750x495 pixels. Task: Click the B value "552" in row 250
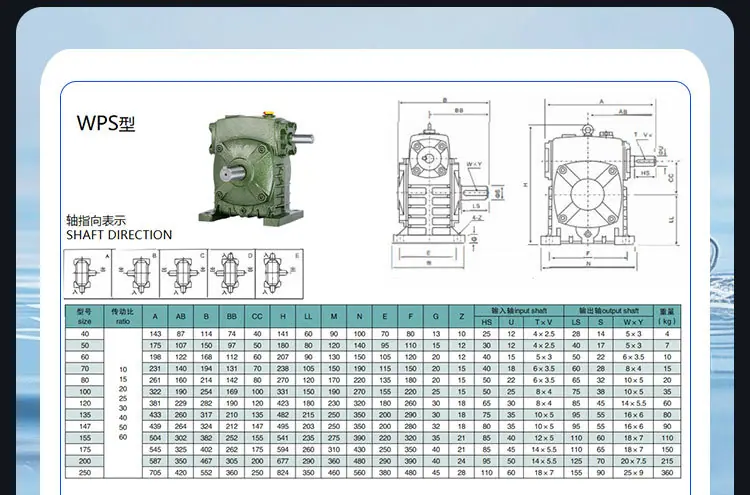(206, 473)
